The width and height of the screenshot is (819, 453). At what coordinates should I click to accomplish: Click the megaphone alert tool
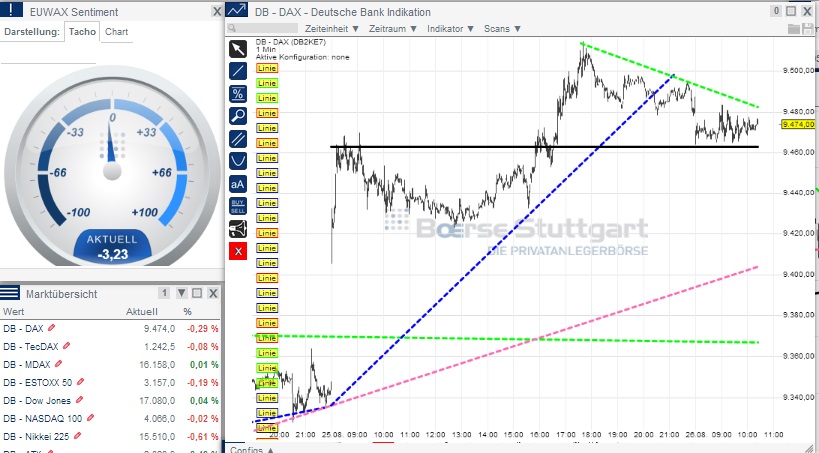[x=238, y=228]
